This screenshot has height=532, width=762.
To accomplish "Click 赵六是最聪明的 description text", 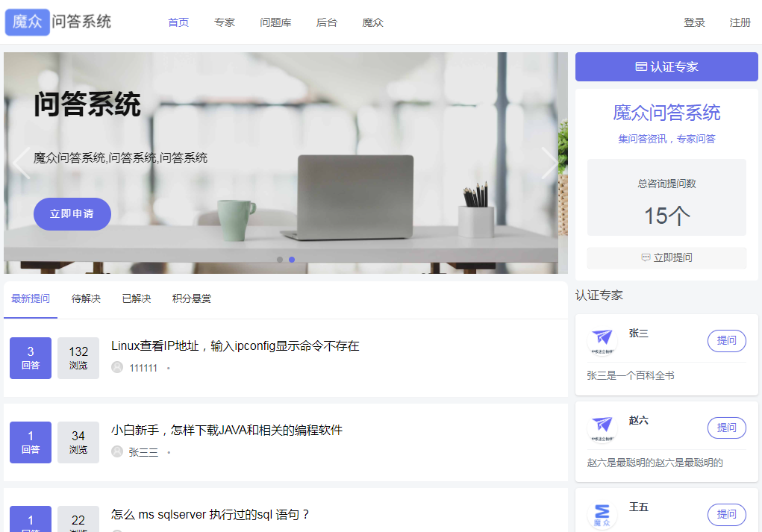I will tap(655, 463).
